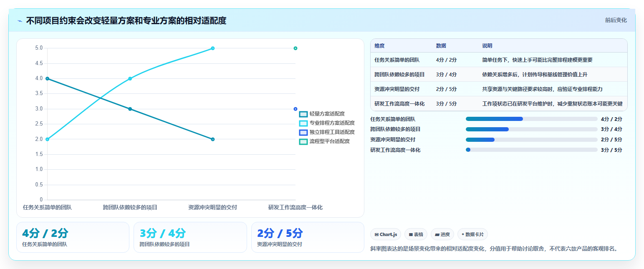
Task: Select the 进度 tag
Action: click(442, 234)
